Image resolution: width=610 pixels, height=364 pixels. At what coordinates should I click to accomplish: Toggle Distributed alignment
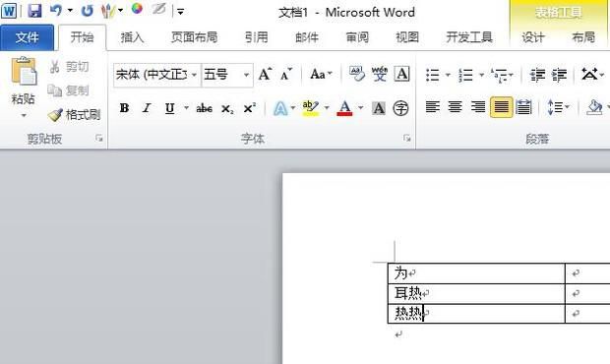(523, 107)
